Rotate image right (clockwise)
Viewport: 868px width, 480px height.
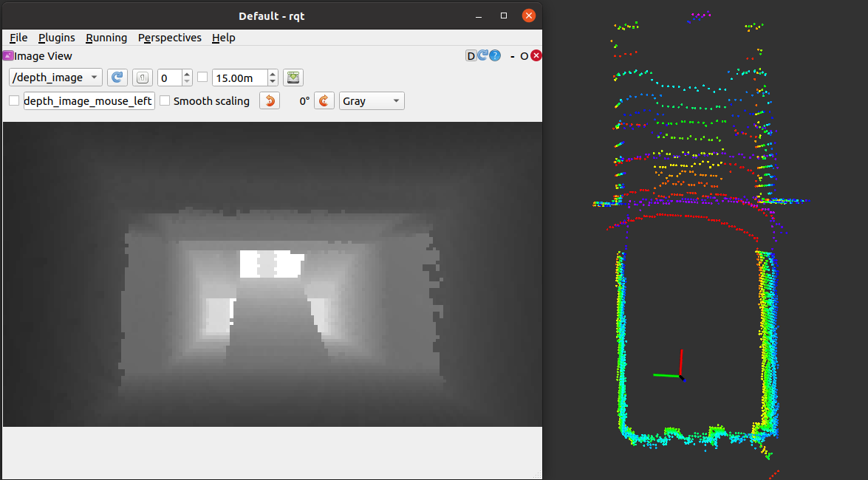pos(324,101)
